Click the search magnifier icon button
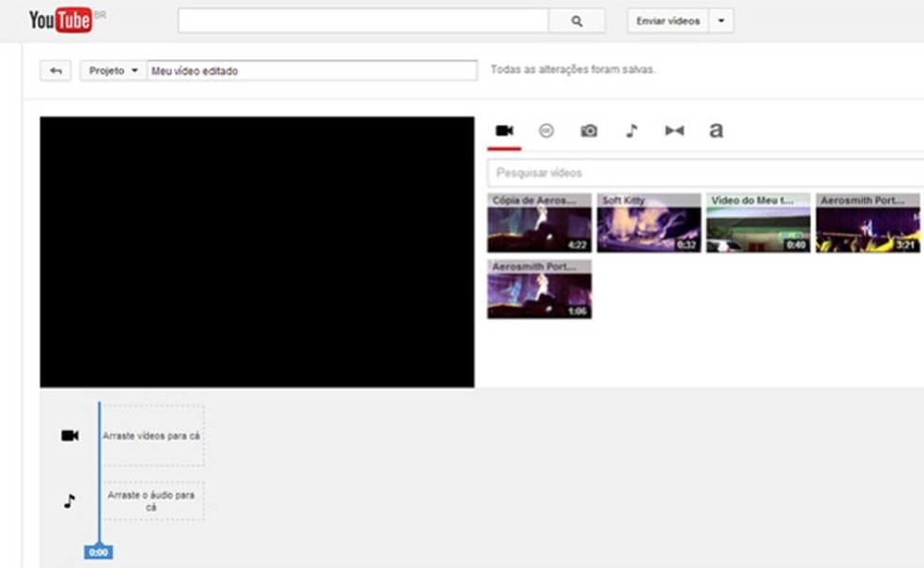The width and height of the screenshot is (924, 568). [x=577, y=21]
